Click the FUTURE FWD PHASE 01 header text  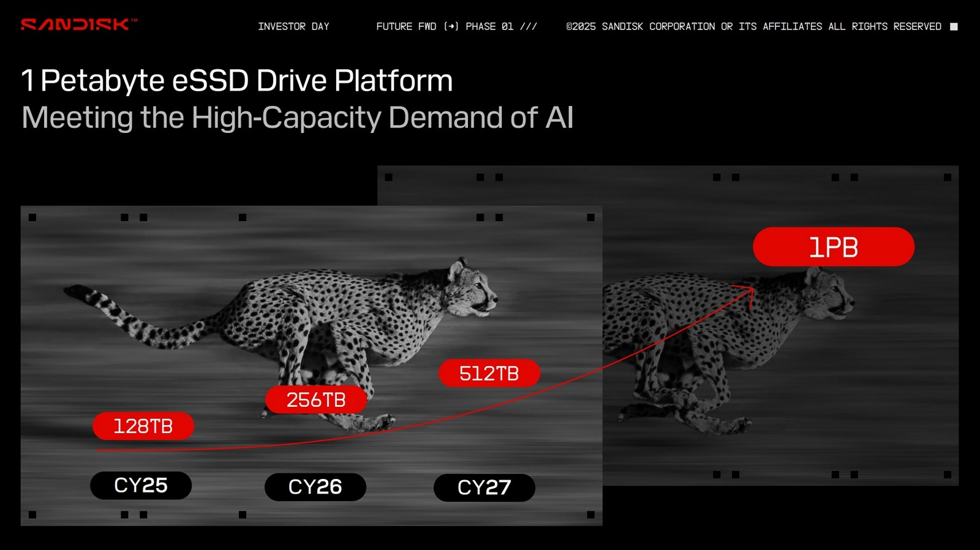click(456, 26)
